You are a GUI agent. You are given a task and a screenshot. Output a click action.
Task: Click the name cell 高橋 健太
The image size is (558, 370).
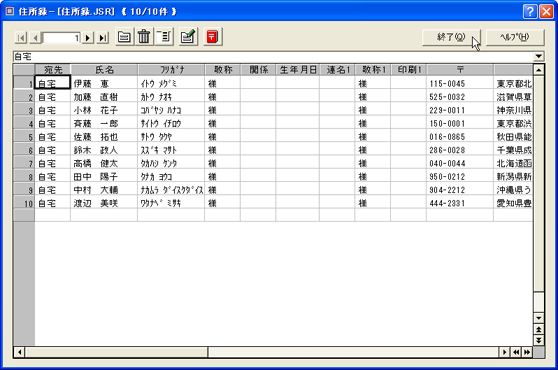[104, 163]
